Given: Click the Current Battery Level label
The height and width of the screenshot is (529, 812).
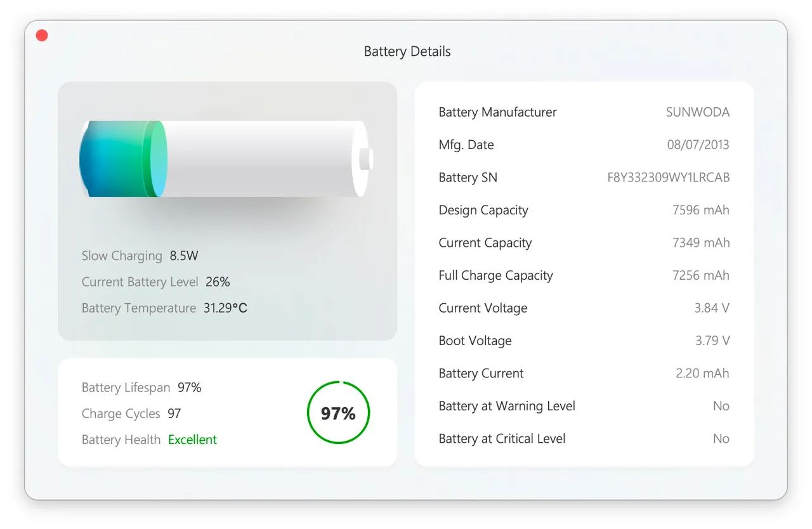Looking at the screenshot, I should [140, 282].
